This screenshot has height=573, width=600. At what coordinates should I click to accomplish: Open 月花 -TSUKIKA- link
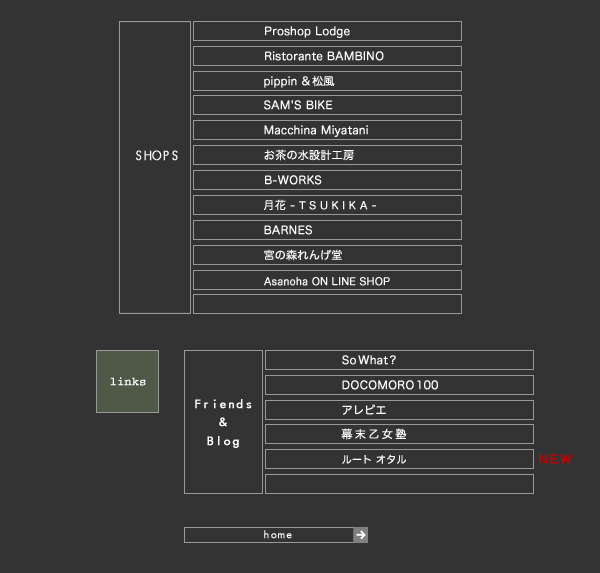pos(320,205)
